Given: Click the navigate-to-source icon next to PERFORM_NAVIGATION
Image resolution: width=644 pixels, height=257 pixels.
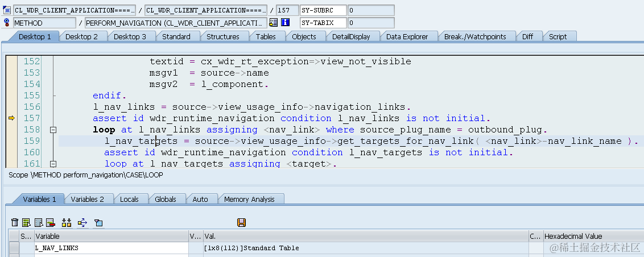Looking at the screenshot, I should click(274, 23).
